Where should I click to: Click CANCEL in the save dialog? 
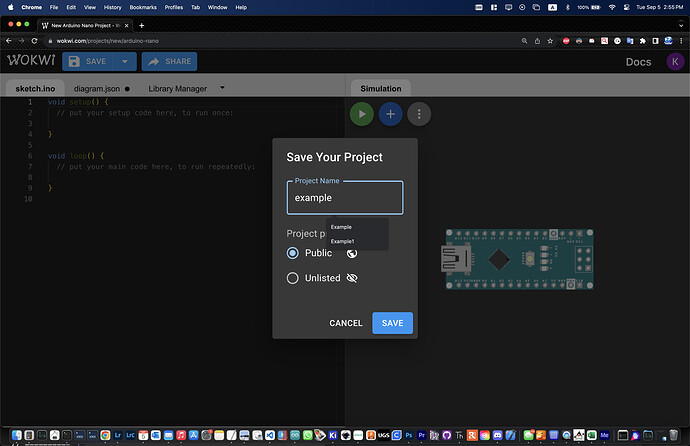346,323
